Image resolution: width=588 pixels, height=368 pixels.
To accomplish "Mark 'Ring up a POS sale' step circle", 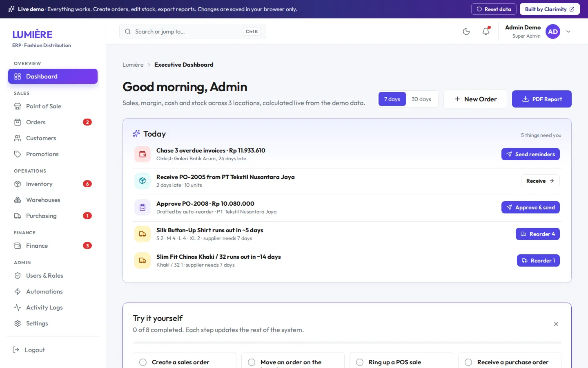I will click(x=360, y=362).
